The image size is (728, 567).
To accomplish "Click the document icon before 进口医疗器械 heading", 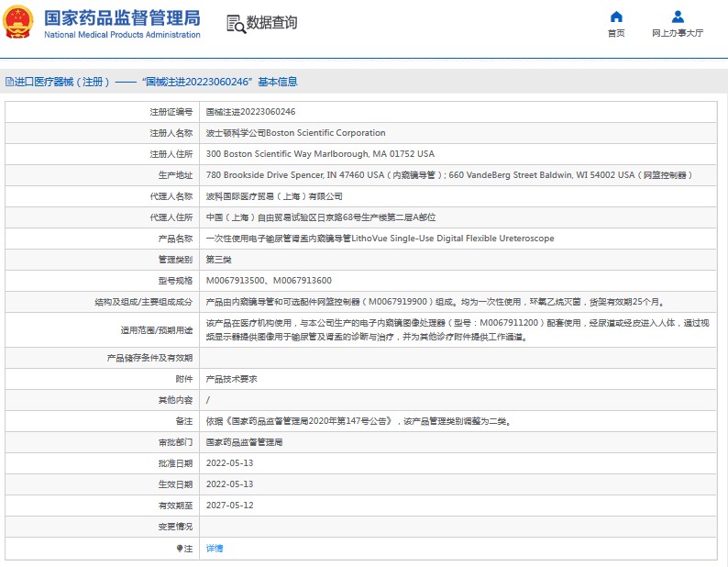I will [8, 82].
